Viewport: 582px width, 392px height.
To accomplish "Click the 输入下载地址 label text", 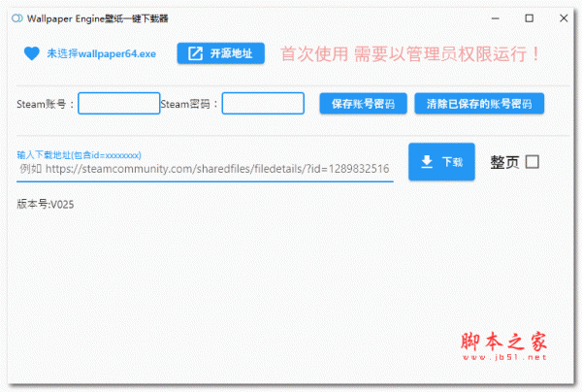I will (80, 155).
